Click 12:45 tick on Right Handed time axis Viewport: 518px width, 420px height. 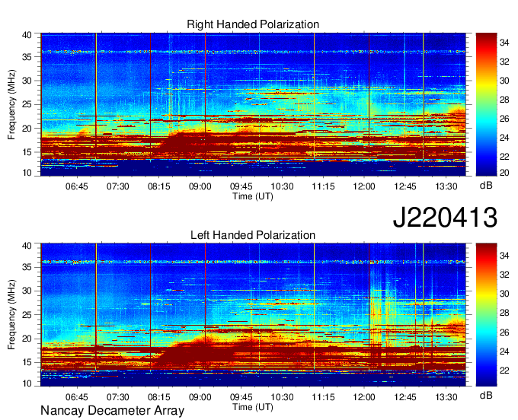point(405,186)
